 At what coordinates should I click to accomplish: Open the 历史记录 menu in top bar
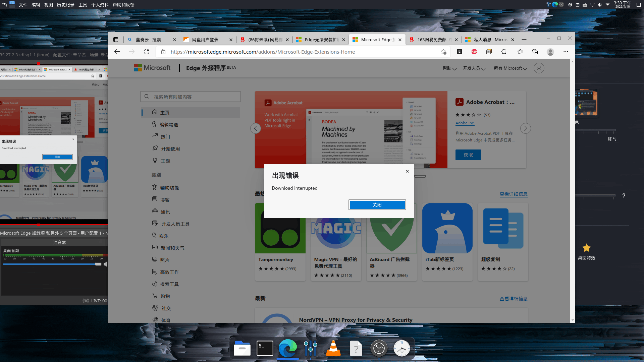pos(65,5)
